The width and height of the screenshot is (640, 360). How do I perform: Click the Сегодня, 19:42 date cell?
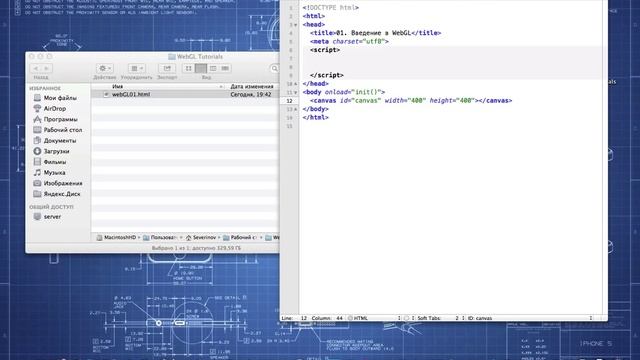(251, 94)
